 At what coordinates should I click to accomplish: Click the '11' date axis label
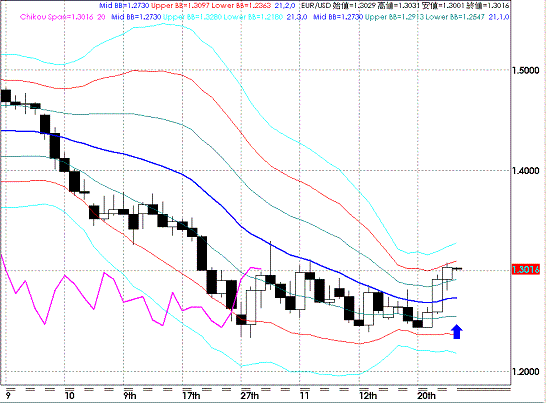click(x=304, y=396)
